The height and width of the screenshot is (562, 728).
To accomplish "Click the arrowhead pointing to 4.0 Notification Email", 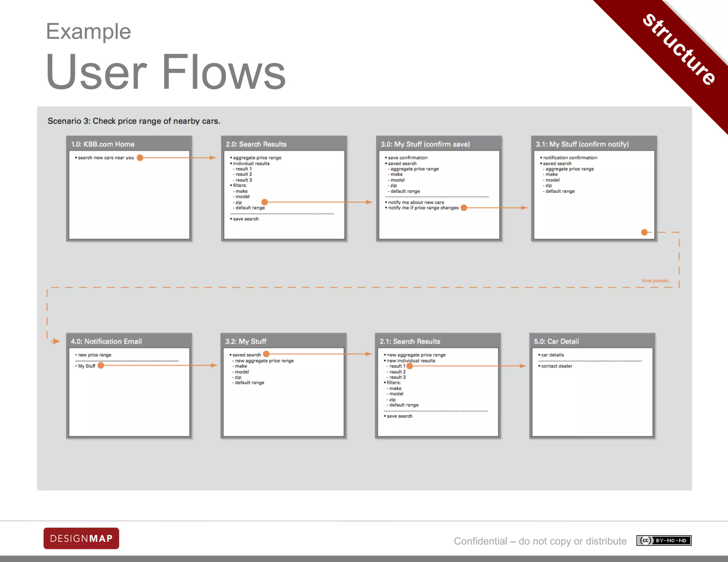I will click(x=55, y=341).
